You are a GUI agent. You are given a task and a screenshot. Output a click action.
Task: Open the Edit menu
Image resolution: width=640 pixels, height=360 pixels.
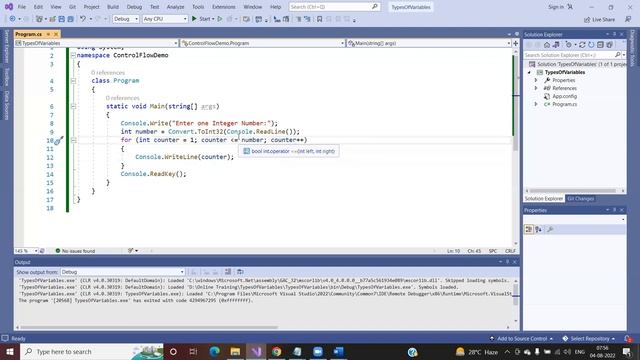pos(38,7)
